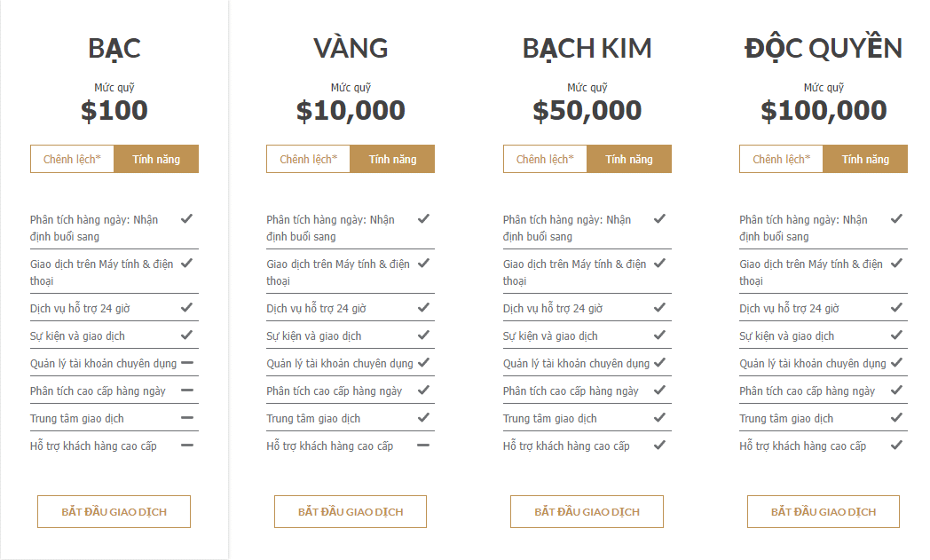Click the Bạc plan's Trung tâm giao dịch dash icon
The height and width of the screenshot is (560, 930).
pos(187,418)
